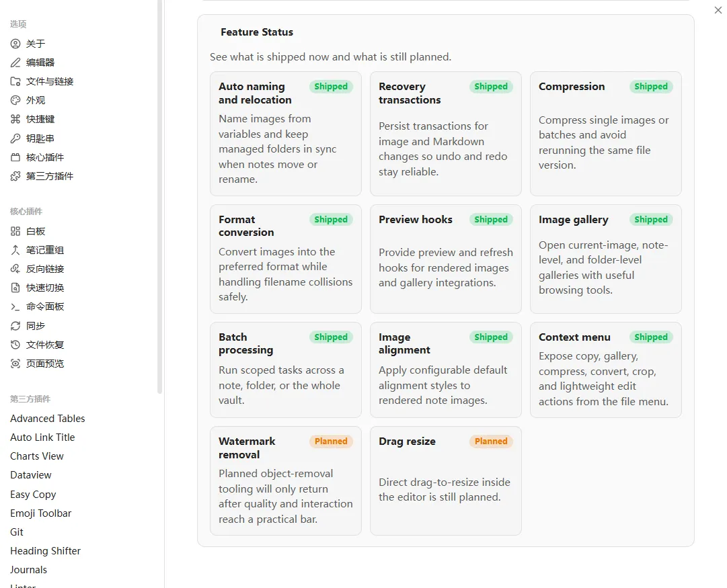Viewport: 727px width, 588px height.
Task: Select the Image gallery feature card
Action: tap(605, 259)
